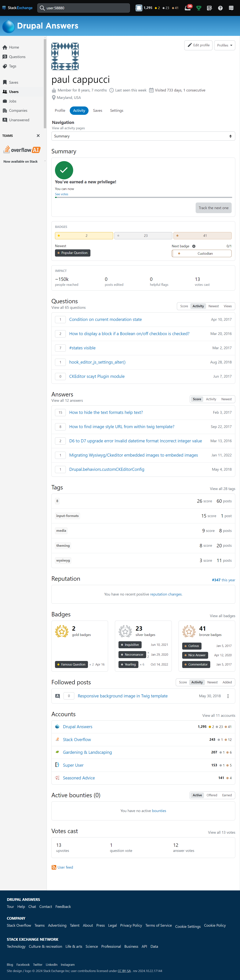
Task: Click in the search box
Action: coord(87,8)
